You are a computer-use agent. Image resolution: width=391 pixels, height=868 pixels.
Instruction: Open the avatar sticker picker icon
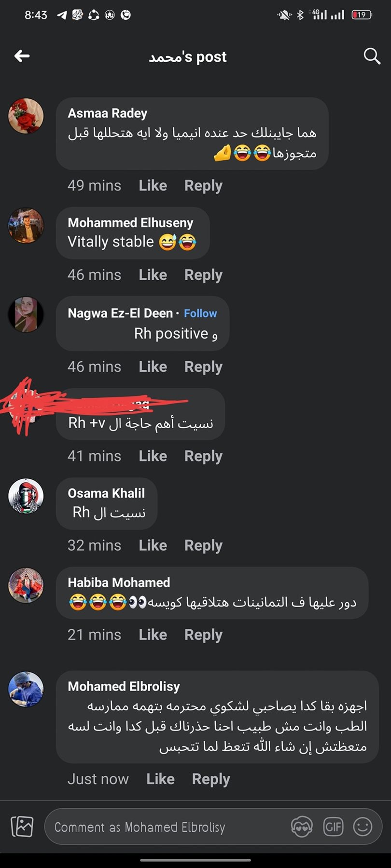point(302,827)
